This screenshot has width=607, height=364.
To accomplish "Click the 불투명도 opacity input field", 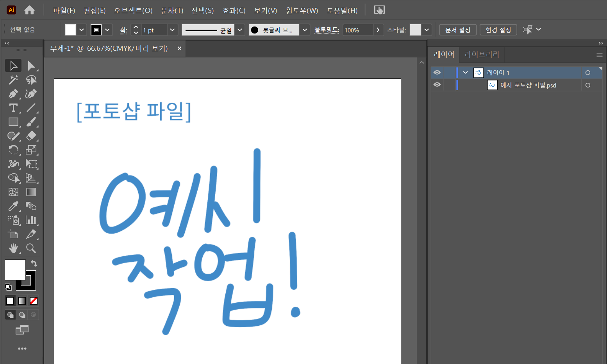I will click(x=358, y=30).
